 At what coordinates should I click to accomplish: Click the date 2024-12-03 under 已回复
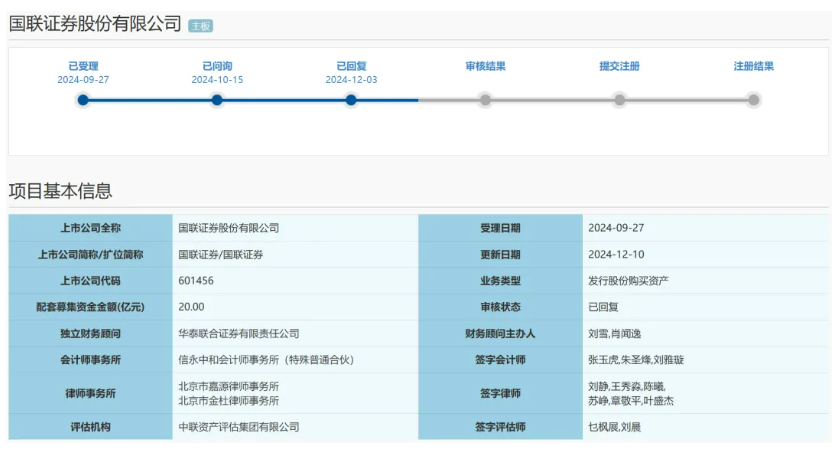(351, 79)
